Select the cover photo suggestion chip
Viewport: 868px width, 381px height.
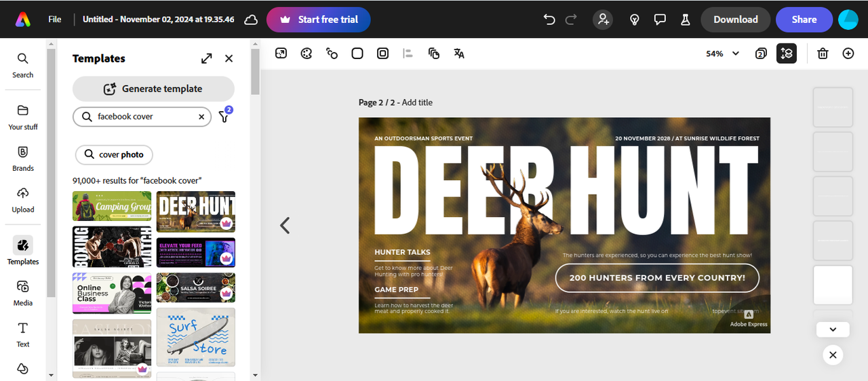pos(114,155)
